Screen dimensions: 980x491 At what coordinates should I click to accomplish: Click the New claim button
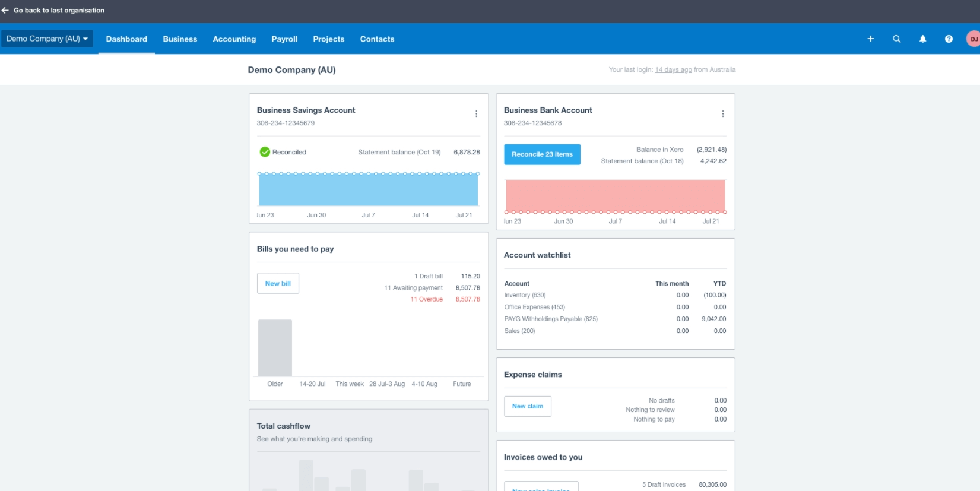pos(528,406)
